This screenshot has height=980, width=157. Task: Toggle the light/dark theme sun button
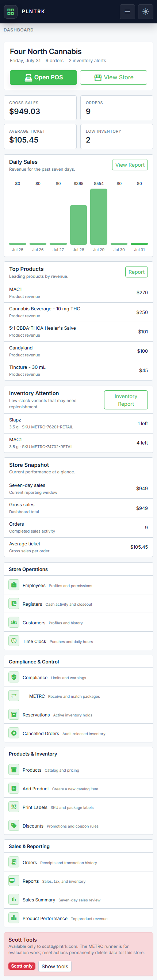point(146,11)
